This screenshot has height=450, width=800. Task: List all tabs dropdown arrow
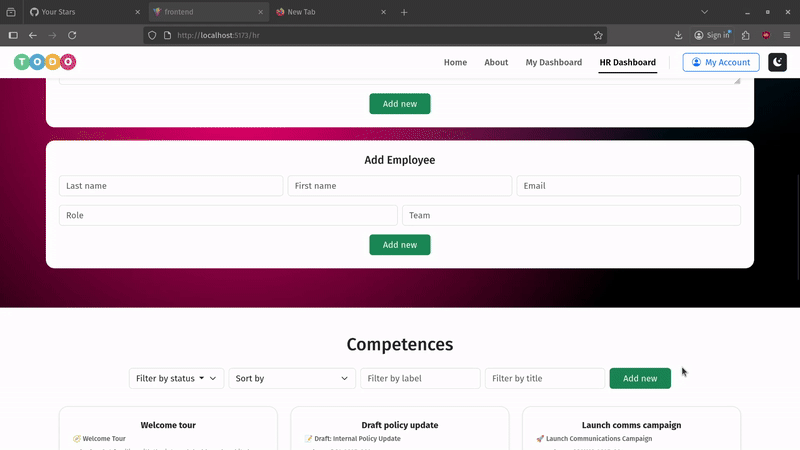[705, 12]
